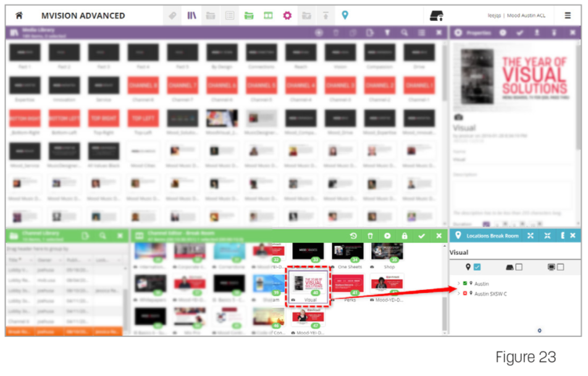Click The Year of Visual Solutions preview

pyautogui.click(x=514, y=77)
